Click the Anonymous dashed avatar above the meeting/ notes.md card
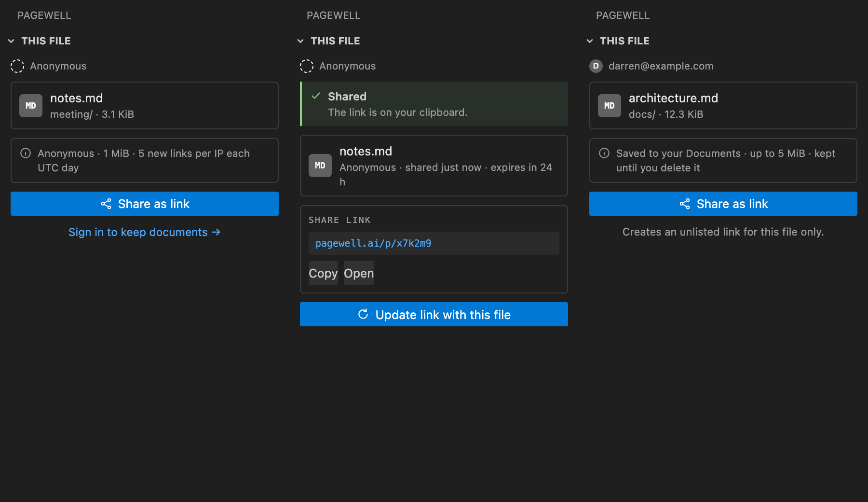The image size is (868, 502). pos(17,66)
